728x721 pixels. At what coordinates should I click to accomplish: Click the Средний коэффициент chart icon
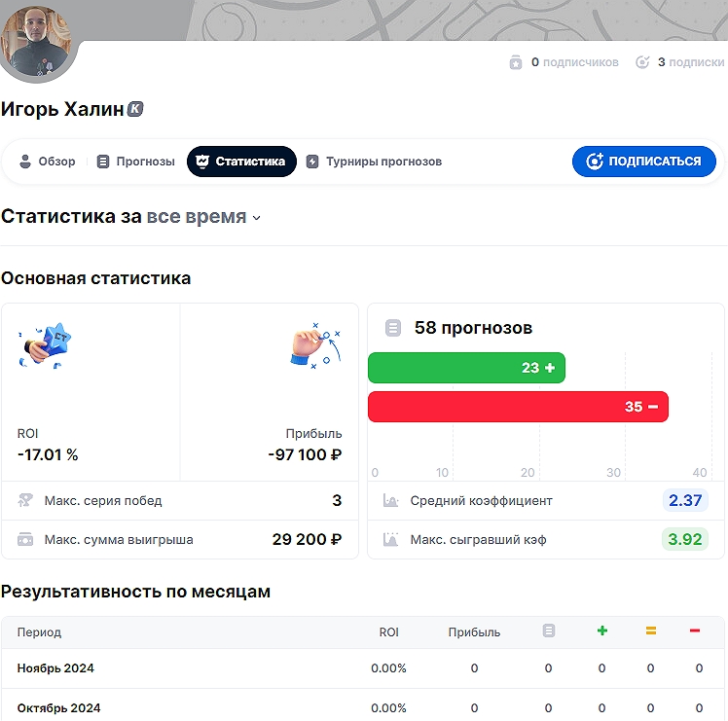coord(391,501)
